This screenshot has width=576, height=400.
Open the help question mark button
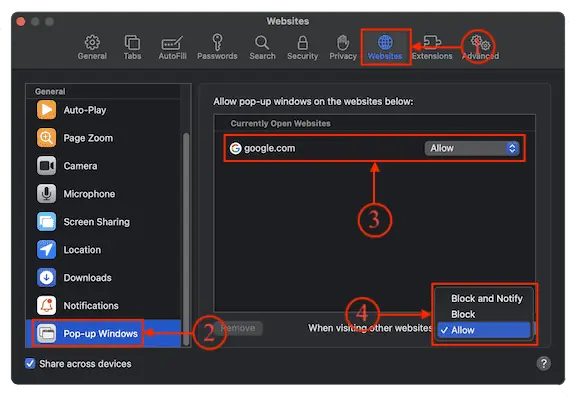pyautogui.click(x=543, y=363)
